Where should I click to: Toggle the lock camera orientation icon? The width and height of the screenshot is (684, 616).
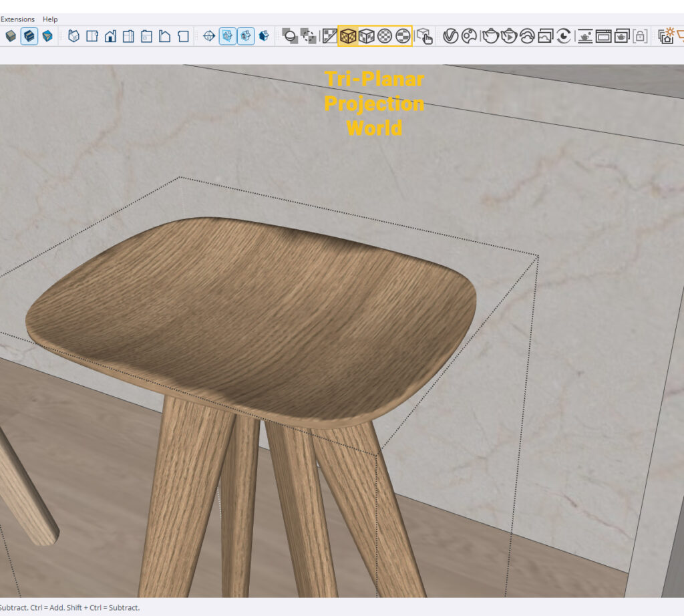tap(640, 36)
